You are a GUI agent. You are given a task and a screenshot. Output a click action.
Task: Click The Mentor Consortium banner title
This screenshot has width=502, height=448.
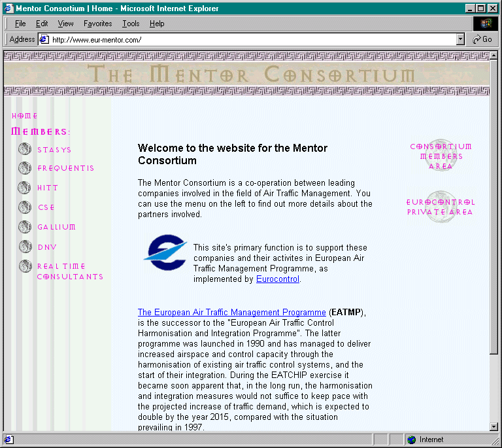point(251,75)
